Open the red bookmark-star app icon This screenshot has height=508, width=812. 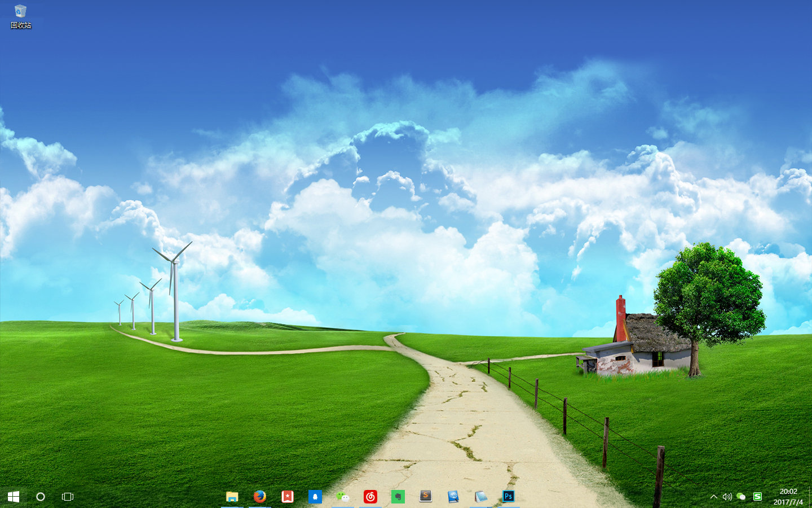point(288,497)
